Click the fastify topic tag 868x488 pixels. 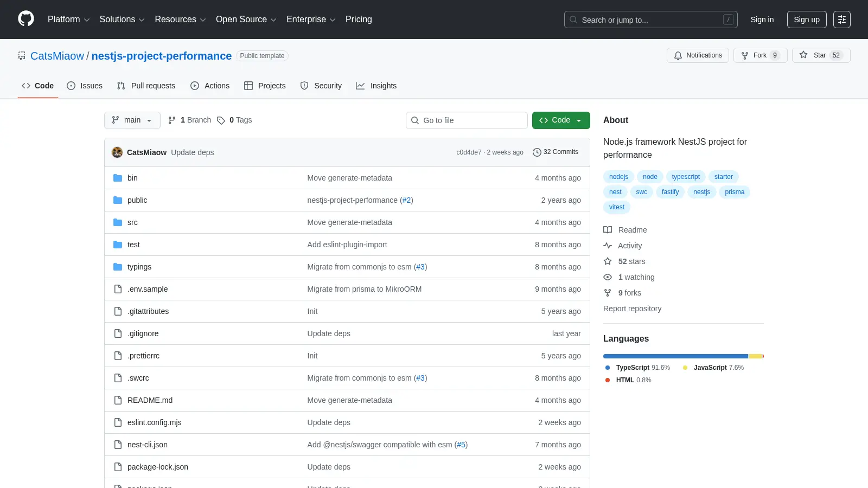click(670, 192)
